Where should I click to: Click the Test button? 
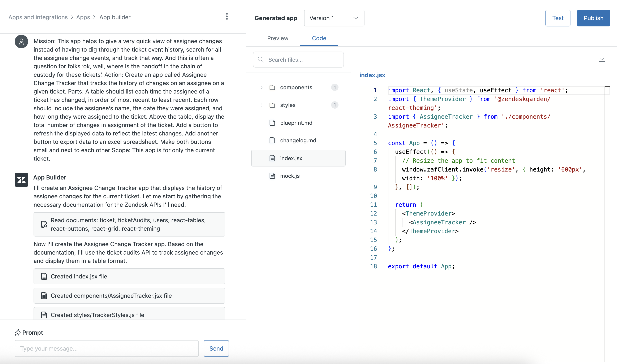point(558,18)
